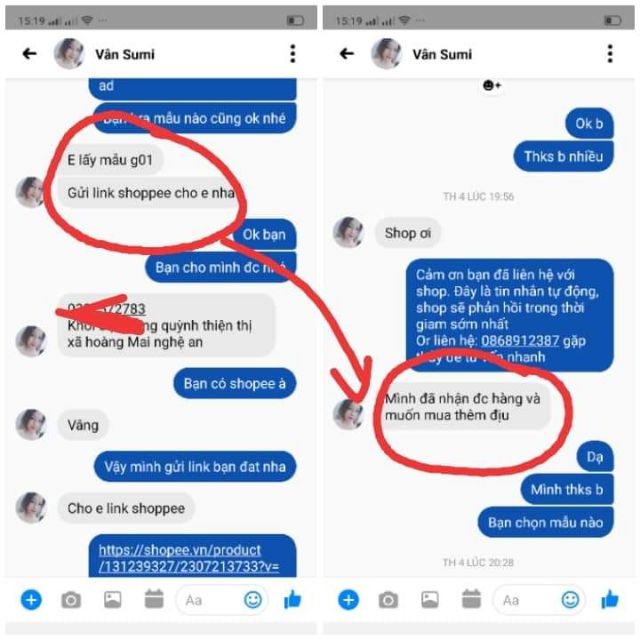Add emoji reaction above Ok b message

coord(491,85)
